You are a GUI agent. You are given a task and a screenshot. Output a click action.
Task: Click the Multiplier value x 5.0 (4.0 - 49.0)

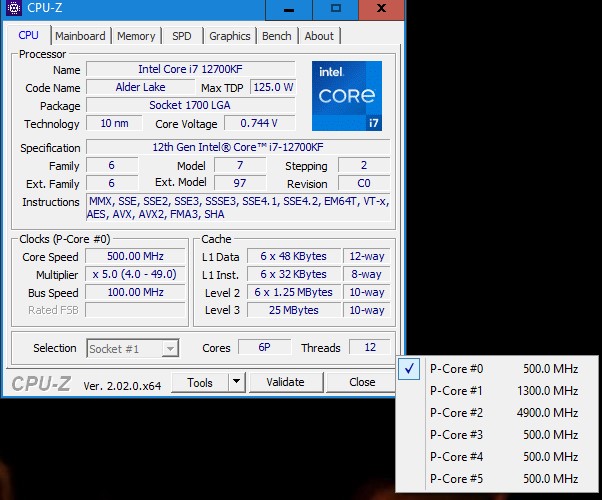click(135, 274)
